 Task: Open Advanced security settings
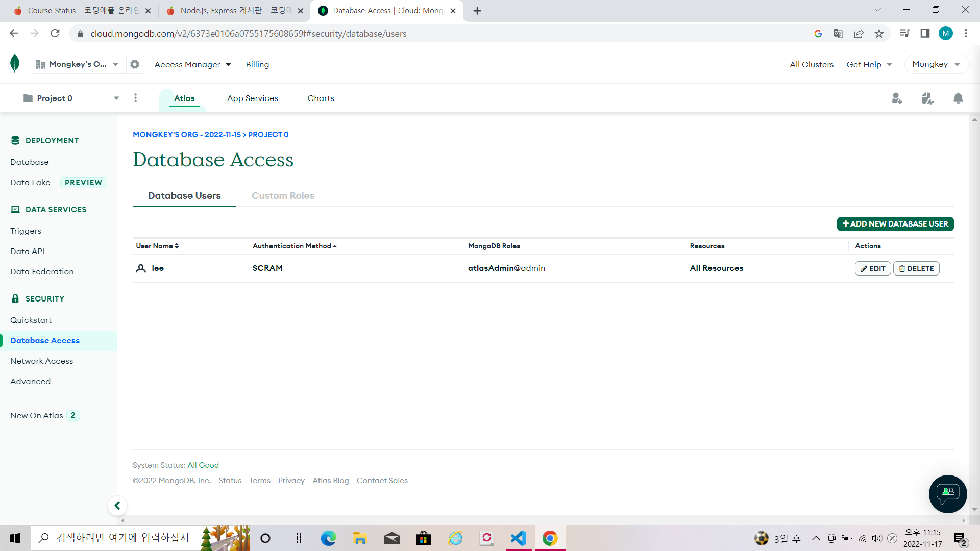30,381
